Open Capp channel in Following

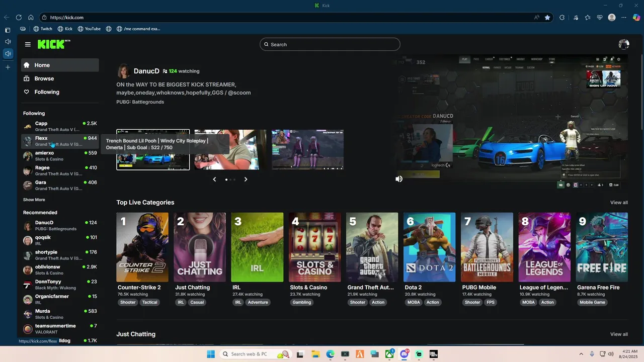[x=60, y=126]
